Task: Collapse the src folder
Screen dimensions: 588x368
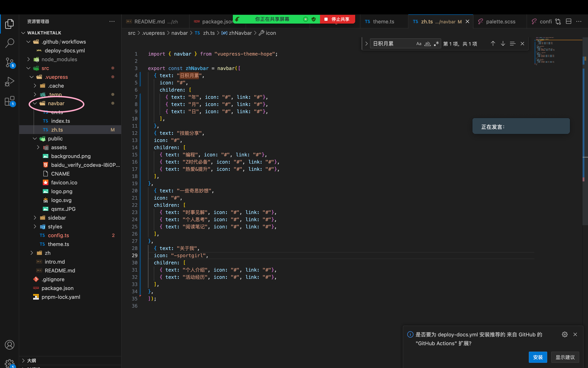Action: 28,68
